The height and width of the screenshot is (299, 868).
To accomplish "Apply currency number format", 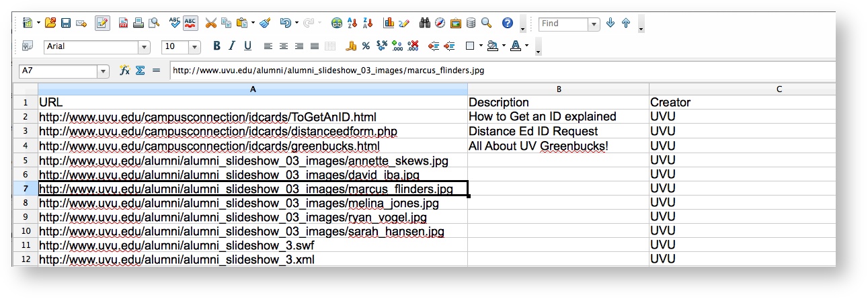I will [350, 46].
